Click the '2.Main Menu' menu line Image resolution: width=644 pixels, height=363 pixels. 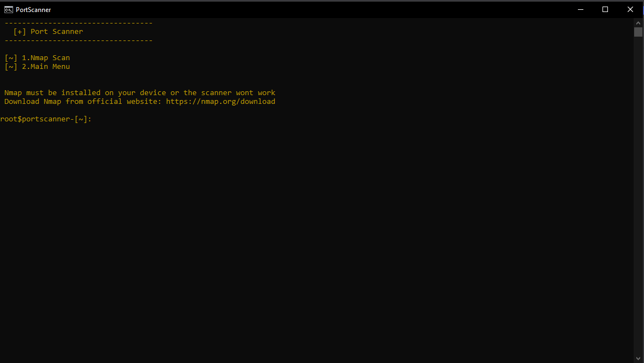click(37, 67)
